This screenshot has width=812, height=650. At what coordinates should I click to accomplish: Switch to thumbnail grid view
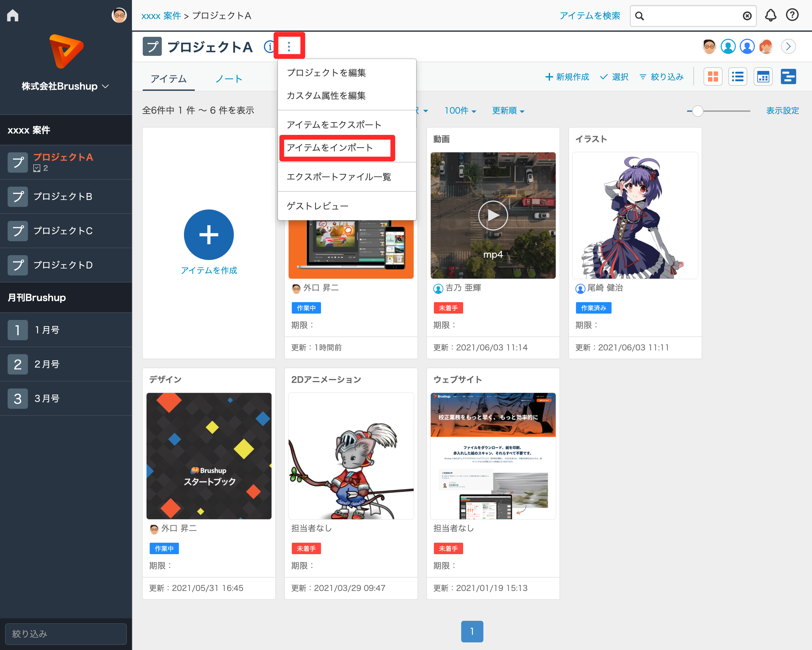(713, 77)
